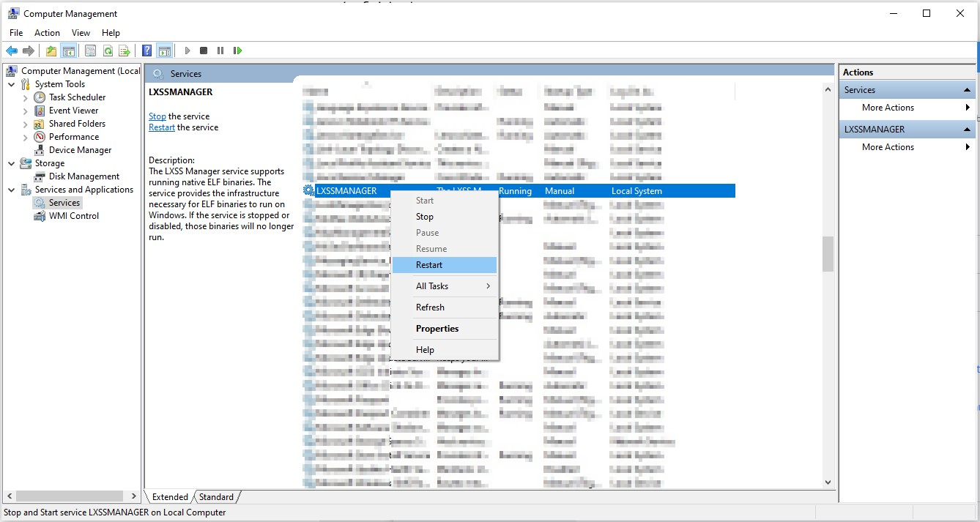This screenshot has width=980, height=522.
Task: Toggle the Show/Hide Action Pane button
Action: pos(165,51)
